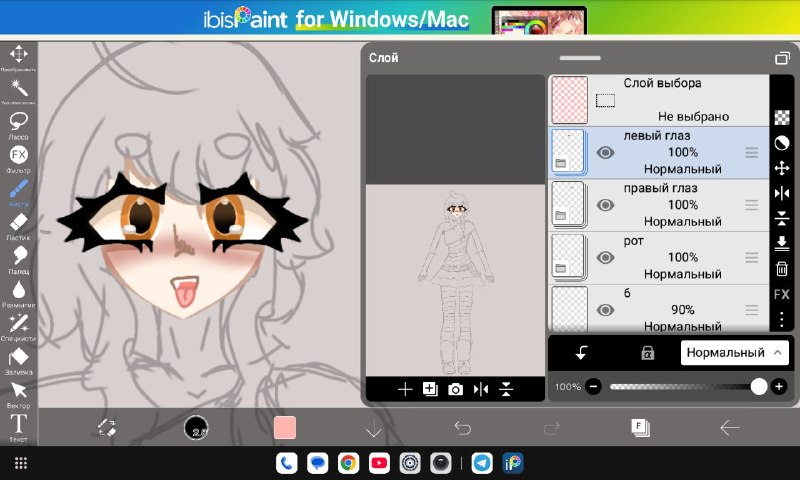The image size is (800, 480).
Task: Add a layer from camera photo
Action: coord(455,390)
